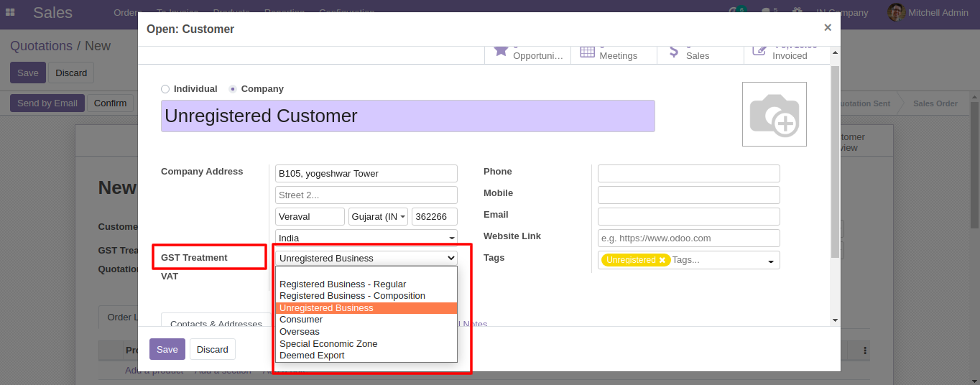980x385 pixels.
Task: Open the apps grid menu icon
Action: click(x=10, y=12)
